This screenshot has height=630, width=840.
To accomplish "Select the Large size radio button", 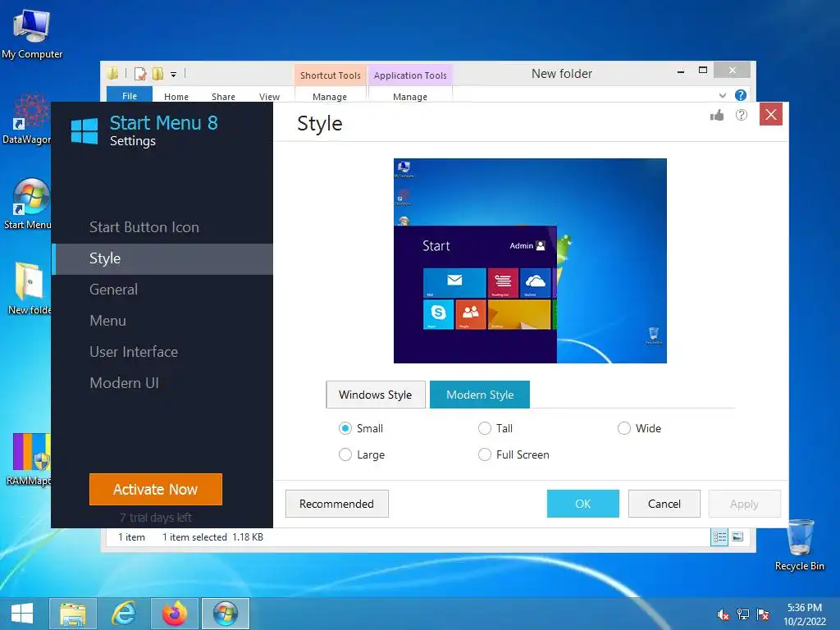I will tap(345, 454).
